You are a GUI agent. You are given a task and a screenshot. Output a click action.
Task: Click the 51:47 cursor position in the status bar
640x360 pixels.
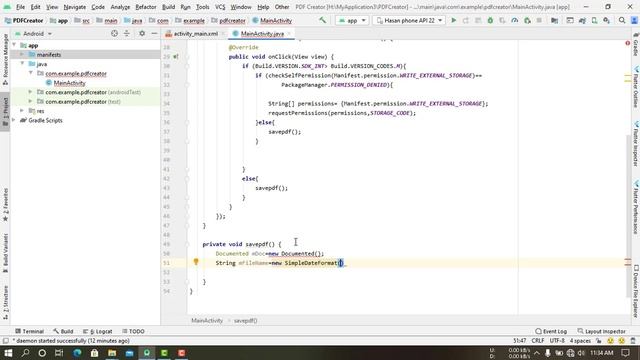[x=519, y=341]
